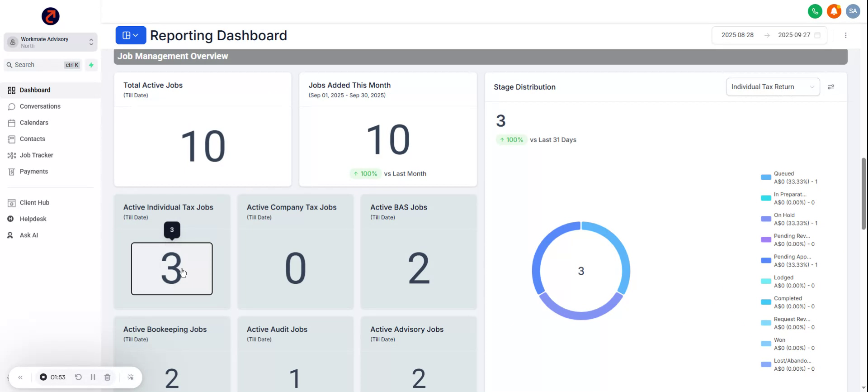Click the green phone call icon
This screenshot has height=392, width=868.
(x=815, y=11)
